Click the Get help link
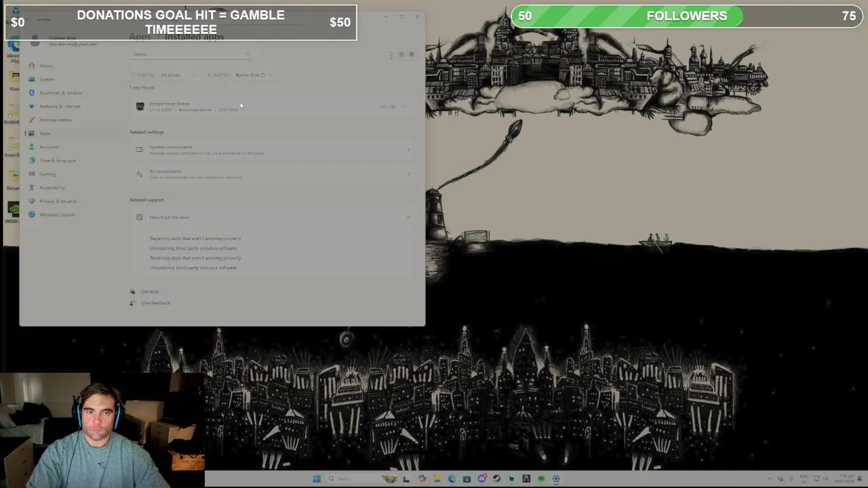This screenshot has height=488, width=868. tap(150, 292)
